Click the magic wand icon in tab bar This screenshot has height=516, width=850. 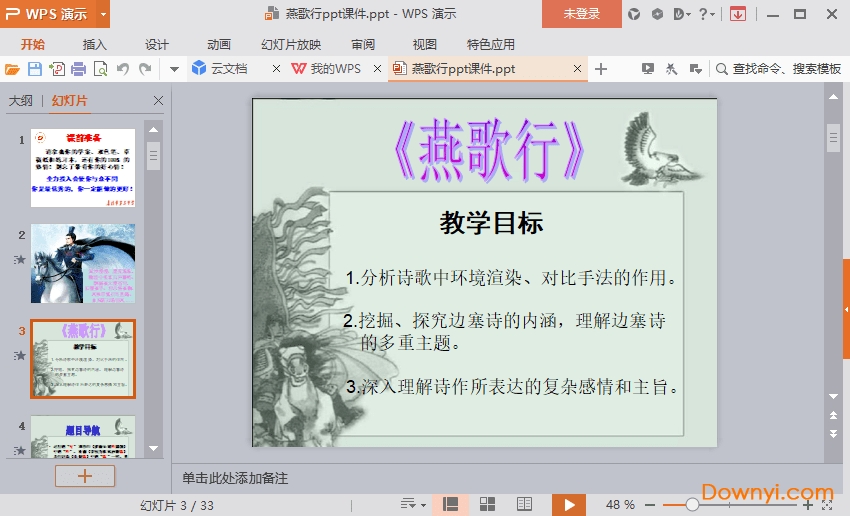click(671, 69)
